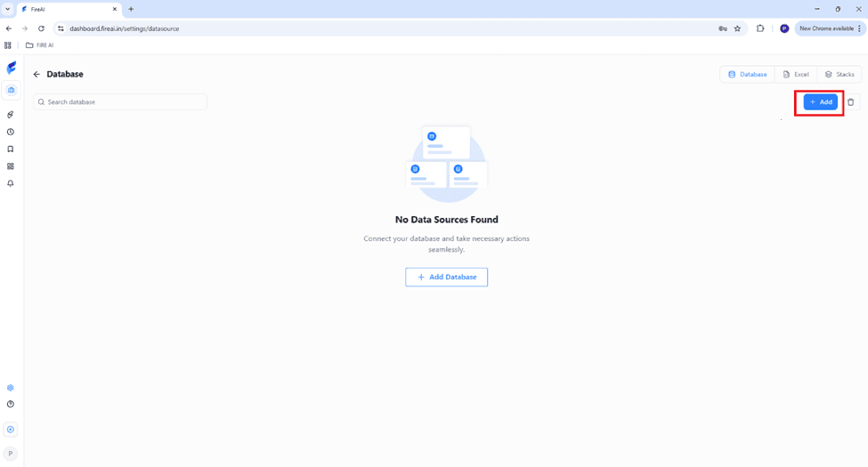
Task: Open the bookmark icon in sidebar
Action: click(x=11, y=149)
